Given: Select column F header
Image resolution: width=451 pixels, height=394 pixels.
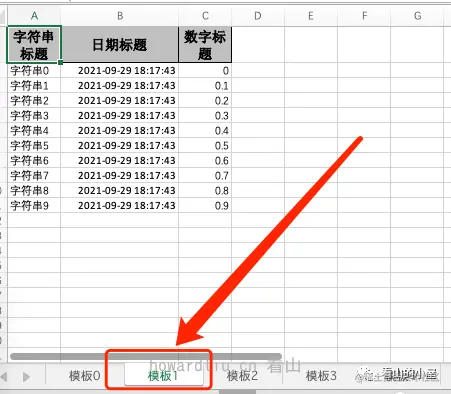Looking at the screenshot, I should coord(364,16).
